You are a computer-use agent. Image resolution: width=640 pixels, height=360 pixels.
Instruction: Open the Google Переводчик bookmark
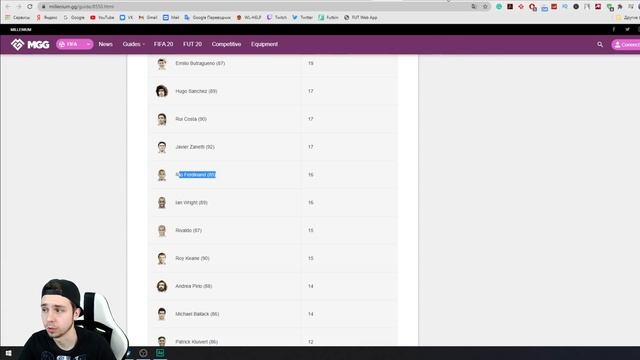(x=207, y=18)
